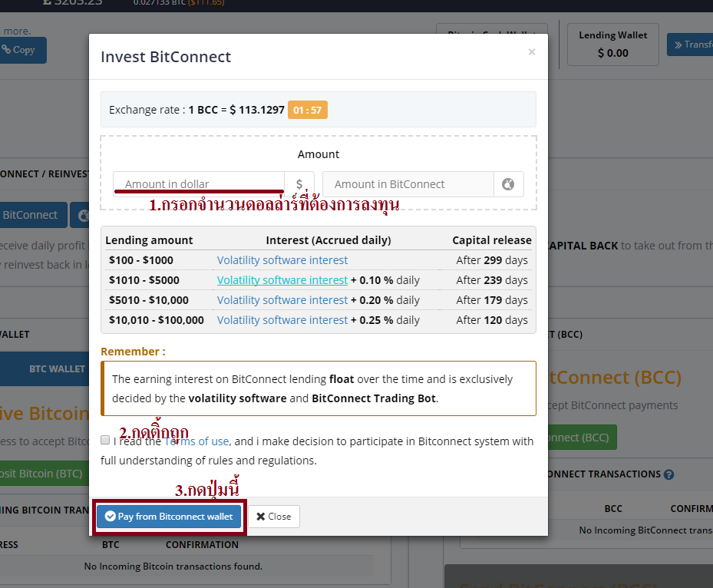713x588 pixels.
Task: Open the Terms of use link
Action: coord(196,441)
